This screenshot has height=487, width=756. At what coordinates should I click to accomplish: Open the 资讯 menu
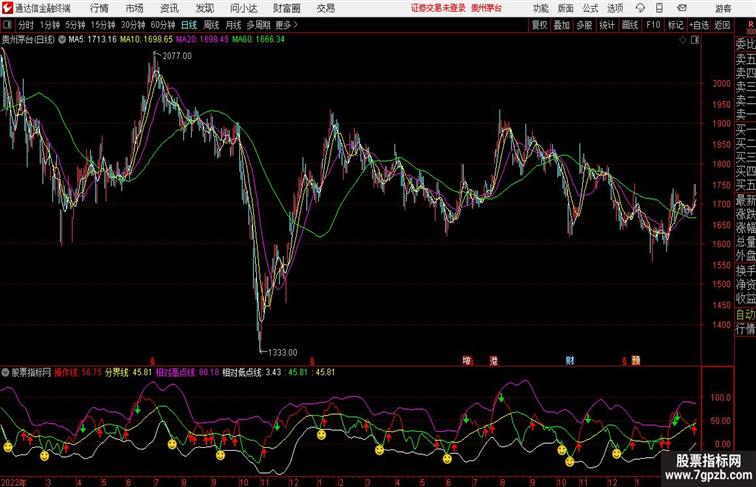click(x=169, y=8)
